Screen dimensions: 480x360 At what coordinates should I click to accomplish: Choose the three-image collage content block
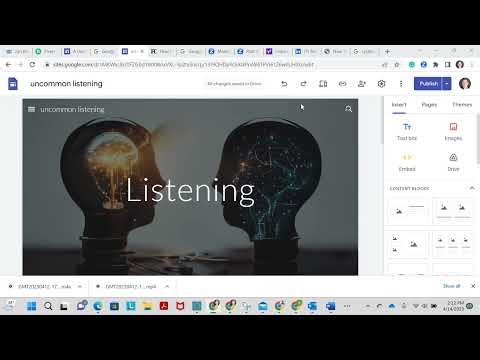click(x=408, y=244)
